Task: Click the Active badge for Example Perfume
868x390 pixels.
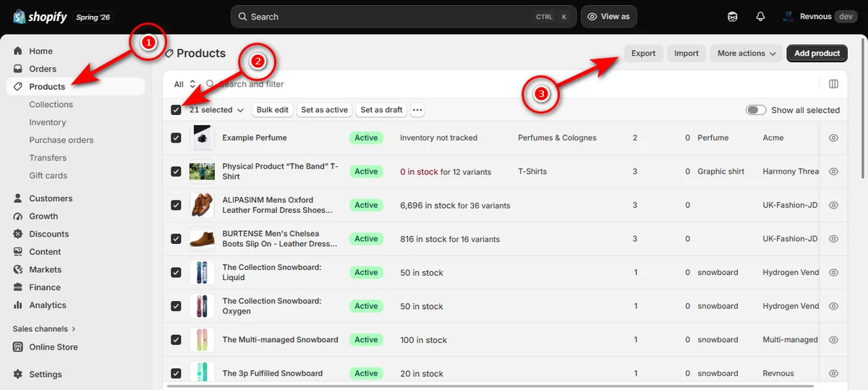Action: click(366, 137)
